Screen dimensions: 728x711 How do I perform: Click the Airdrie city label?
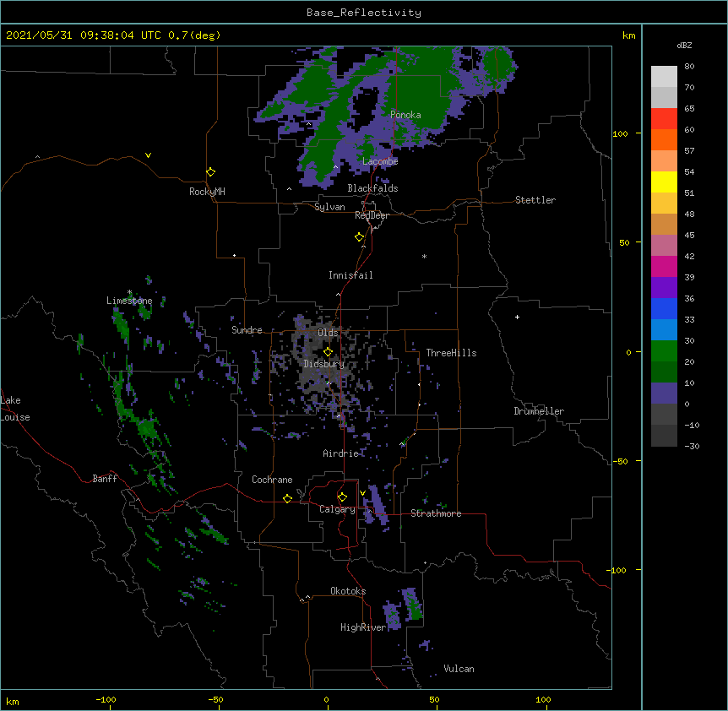point(341,453)
